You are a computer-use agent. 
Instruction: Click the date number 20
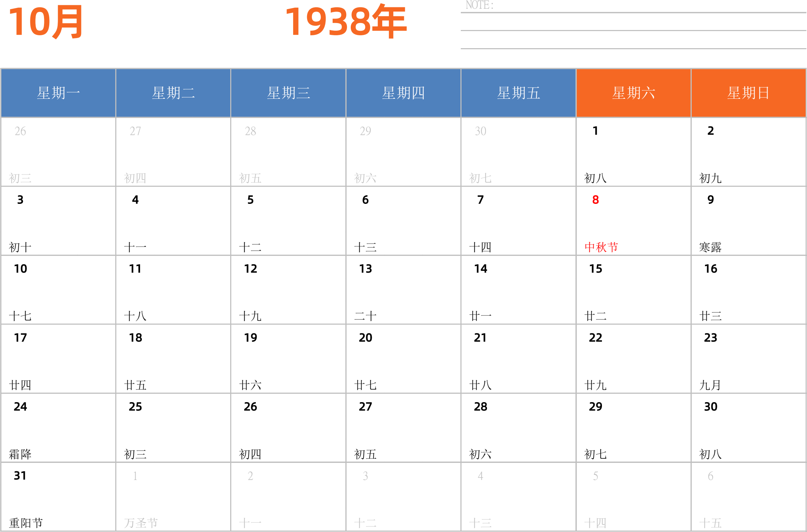365,338
